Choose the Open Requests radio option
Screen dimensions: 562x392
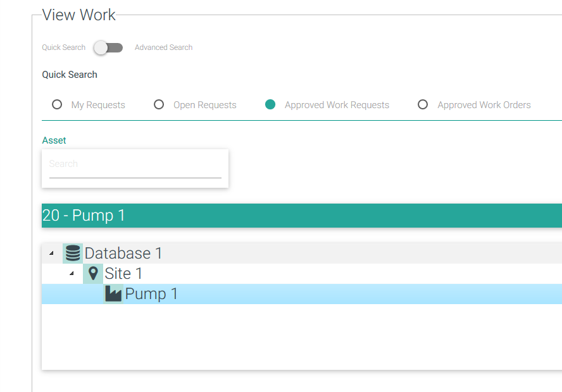point(159,105)
